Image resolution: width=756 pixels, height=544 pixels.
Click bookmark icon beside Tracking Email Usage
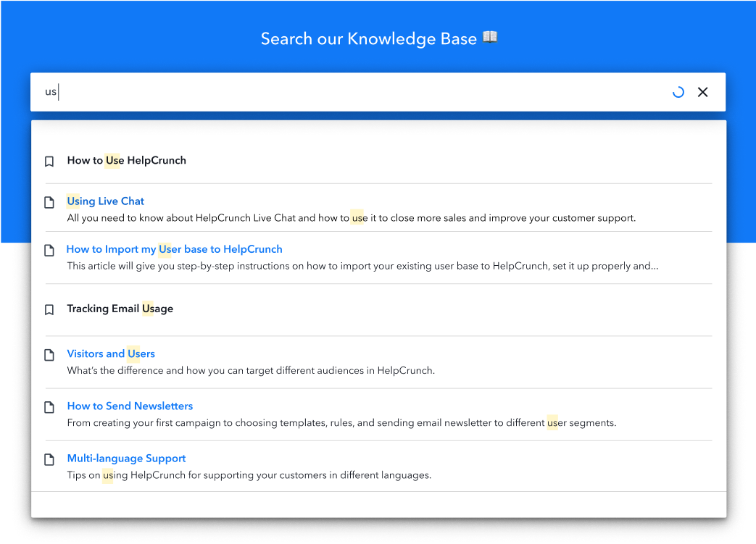pos(49,309)
